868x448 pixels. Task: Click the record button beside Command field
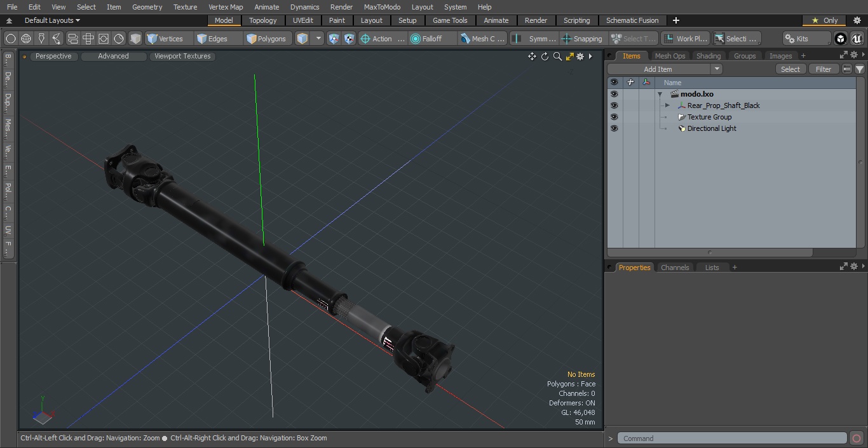[857, 438]
